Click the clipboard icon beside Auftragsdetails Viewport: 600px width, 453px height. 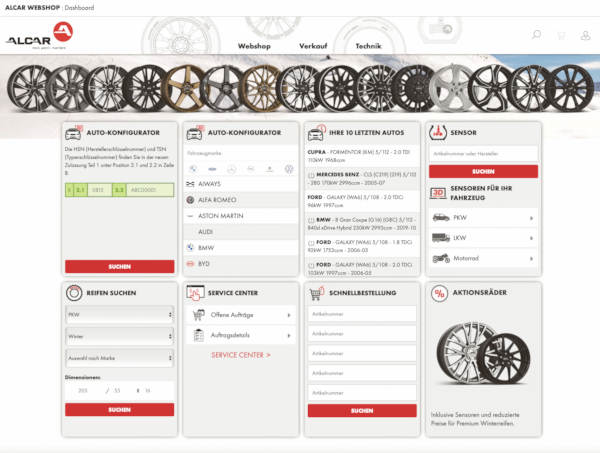(x=199, y=335)
